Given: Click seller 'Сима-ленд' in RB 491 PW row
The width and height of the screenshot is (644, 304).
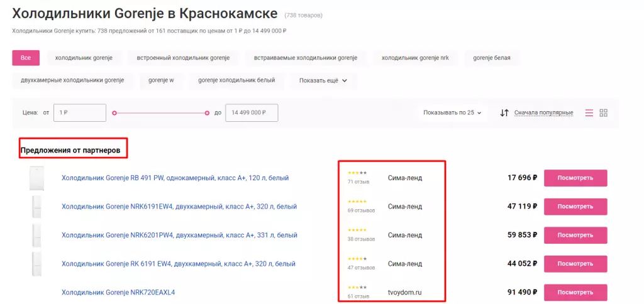Looking at the screenshot, I should (x=405, y=178).
